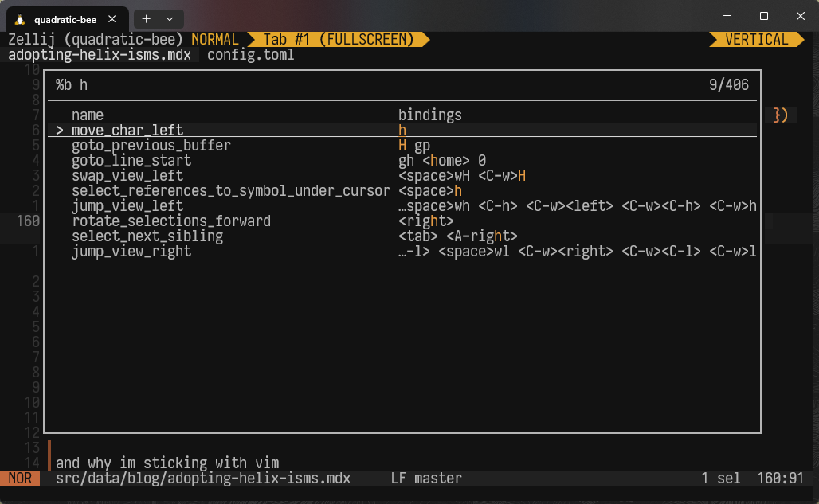Click the file path src/data/blog/adopting-helix-isms.mdx
Image resolution: width=819 pixels, height=504 pixels.
(203, 478)
